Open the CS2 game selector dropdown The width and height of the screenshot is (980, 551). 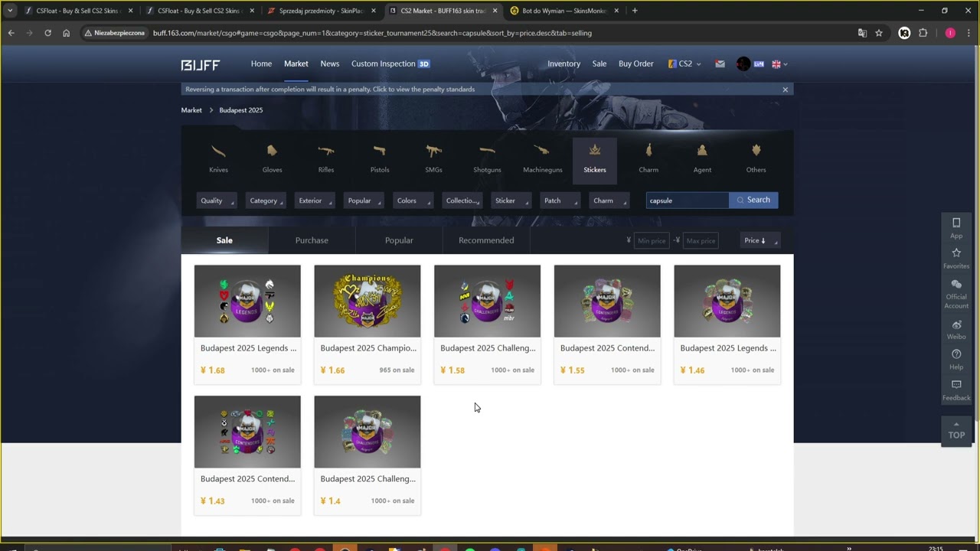coord(684,64)
